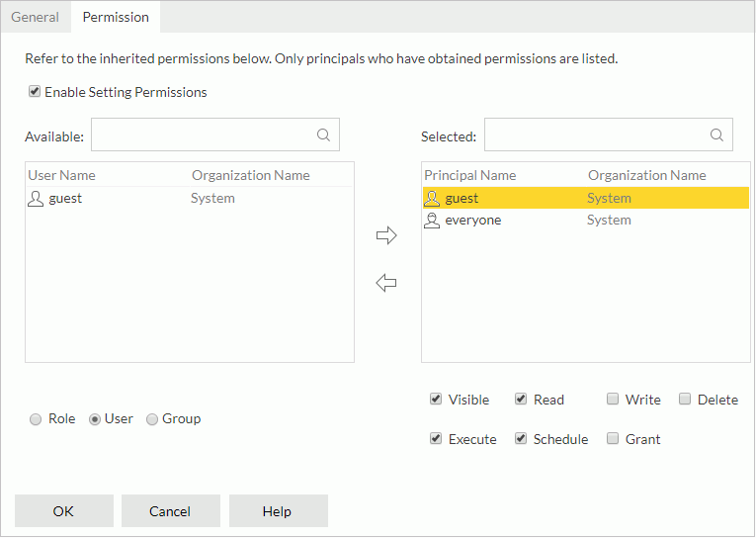
Task: Select highlighted guest row in Selected list
Action: coord(586,199)
